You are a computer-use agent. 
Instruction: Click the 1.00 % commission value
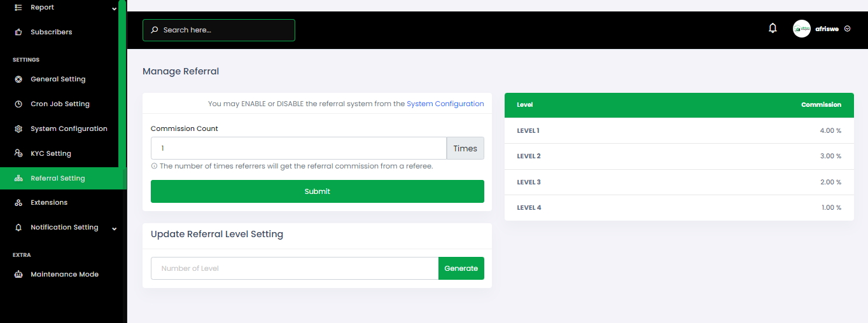(x=831, y=208)
